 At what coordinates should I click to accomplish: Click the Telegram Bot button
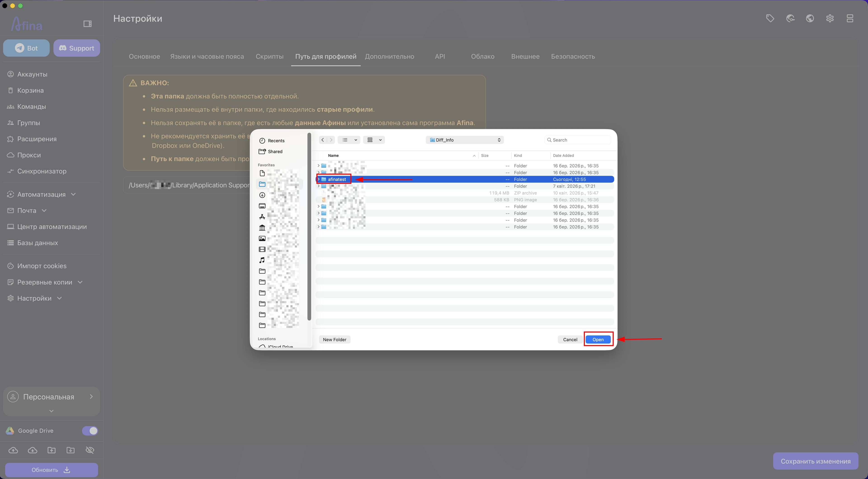(x=26, y=48)
